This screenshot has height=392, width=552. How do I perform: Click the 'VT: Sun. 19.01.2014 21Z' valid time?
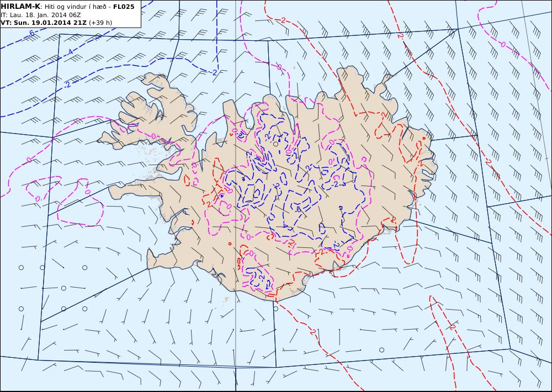[44, 23]
